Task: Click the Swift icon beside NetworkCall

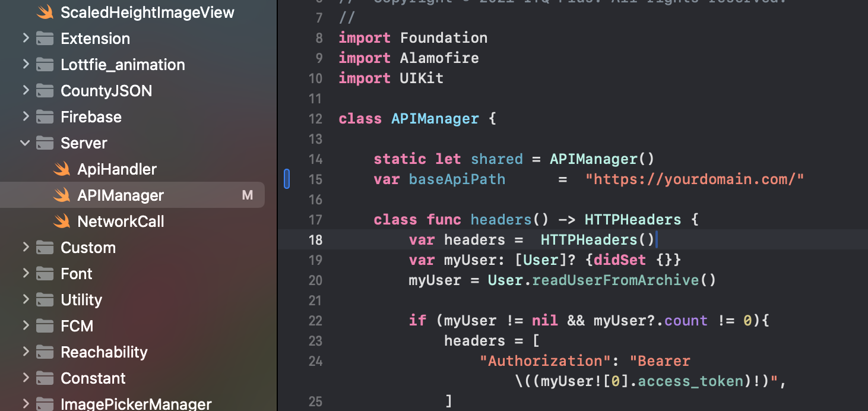Action: click(x=61, y=222)
